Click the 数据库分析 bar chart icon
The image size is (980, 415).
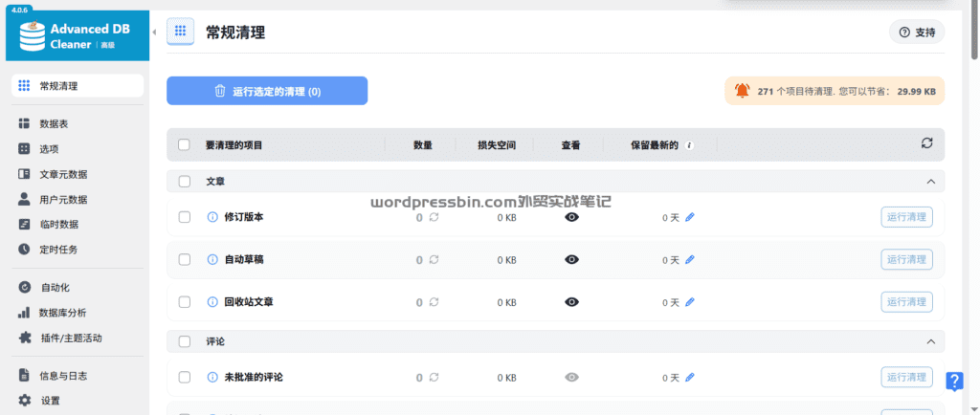pyautogui.click(x=24, y=313)
